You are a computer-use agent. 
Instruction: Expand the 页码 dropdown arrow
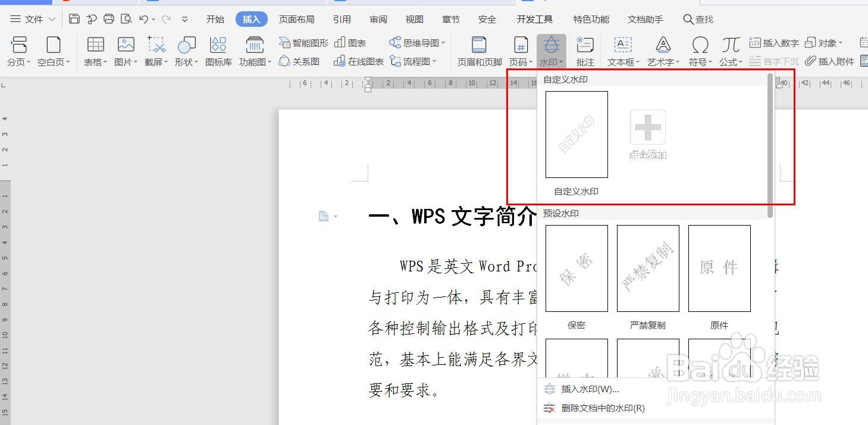point(531,62)
